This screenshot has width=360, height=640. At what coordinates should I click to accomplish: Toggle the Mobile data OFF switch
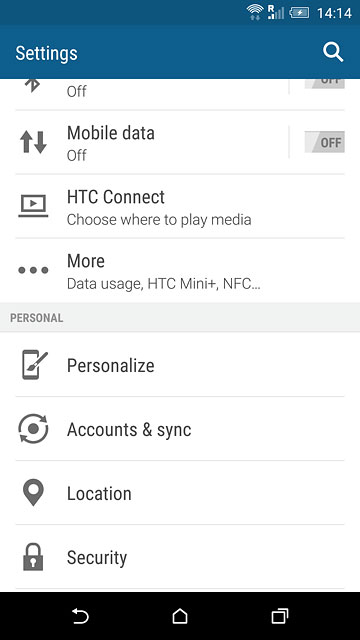(x=324, y=142)
